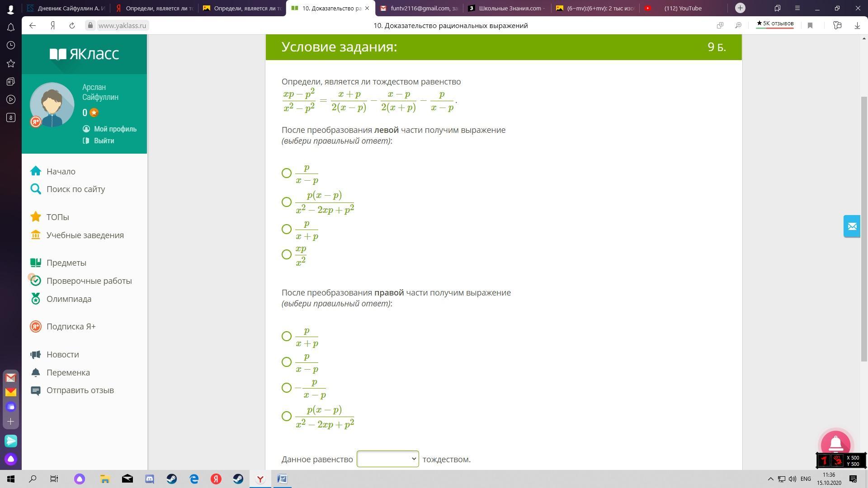
Task: Select right-side answer p over x+p
Action: point(287,336)
